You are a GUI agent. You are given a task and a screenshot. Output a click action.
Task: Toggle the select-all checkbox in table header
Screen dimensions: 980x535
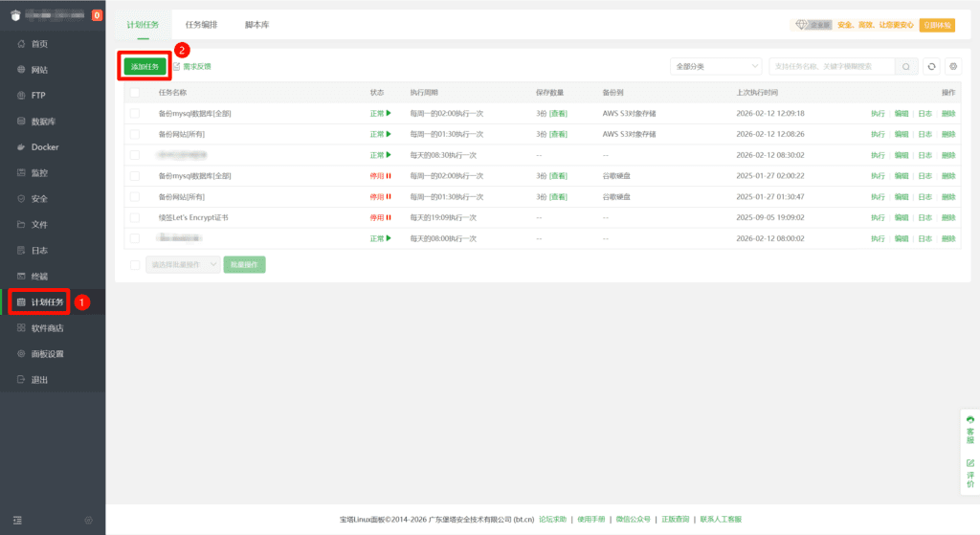point(135,93)
